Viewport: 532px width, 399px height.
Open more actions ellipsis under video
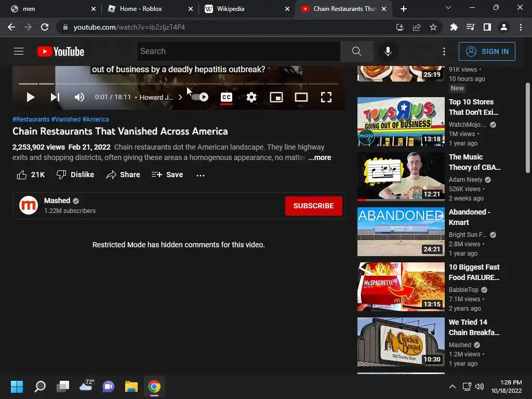(201, 175)
